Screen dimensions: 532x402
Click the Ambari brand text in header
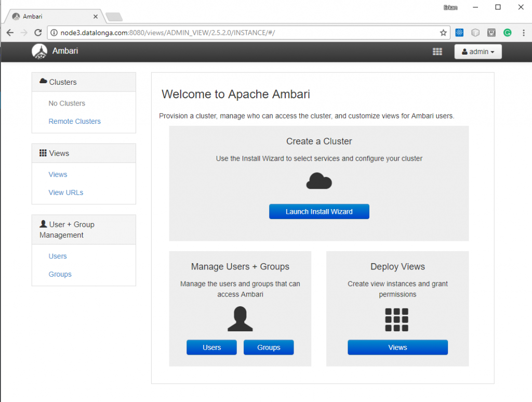click(65, 51)
